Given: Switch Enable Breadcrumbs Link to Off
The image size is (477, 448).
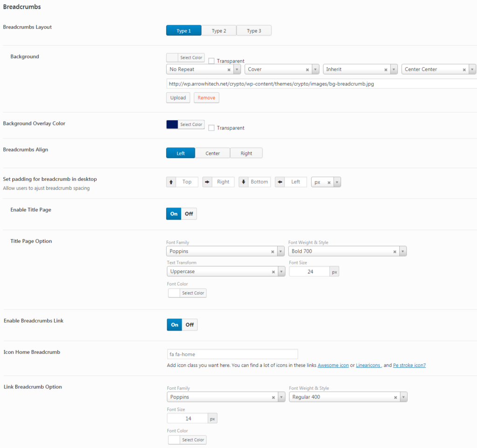Looking at the screenshot, I should pos(190,325).
